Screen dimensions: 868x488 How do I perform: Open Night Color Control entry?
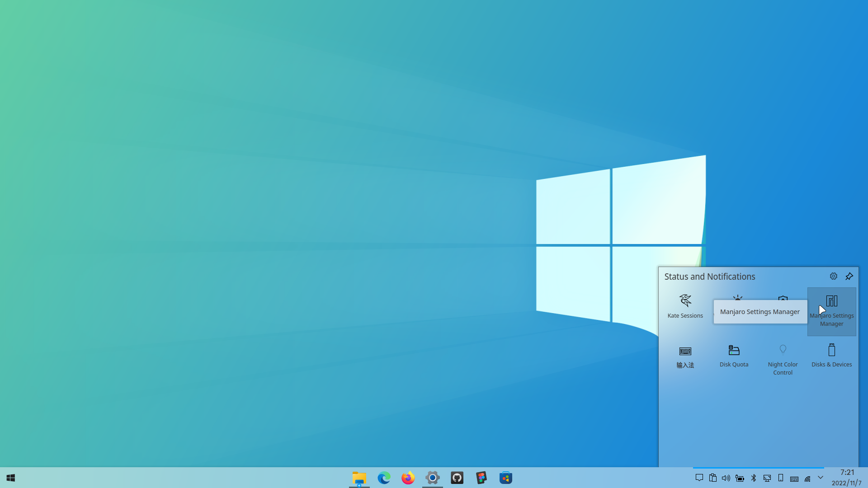coord(783,360)
